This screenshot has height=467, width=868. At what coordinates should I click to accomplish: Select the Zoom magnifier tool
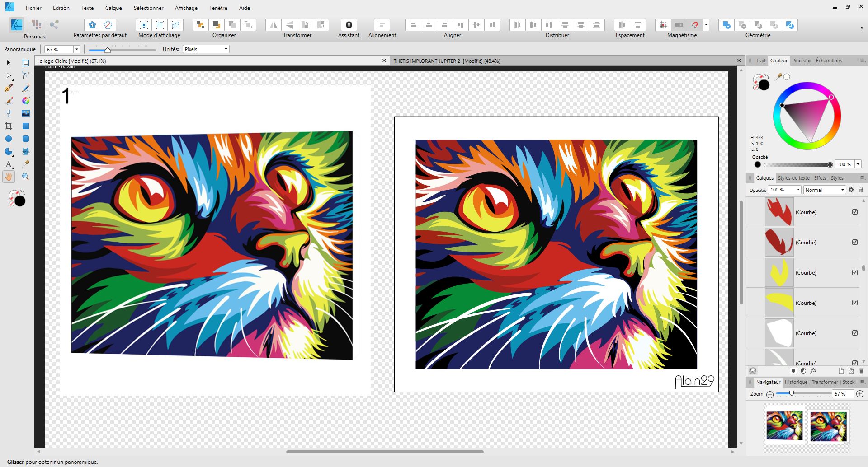click(26, 177)
